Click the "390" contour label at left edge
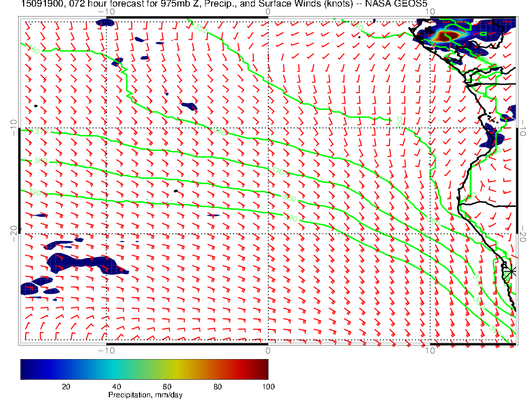Viewport: 532px width, 411px height. tap(34, 193)
